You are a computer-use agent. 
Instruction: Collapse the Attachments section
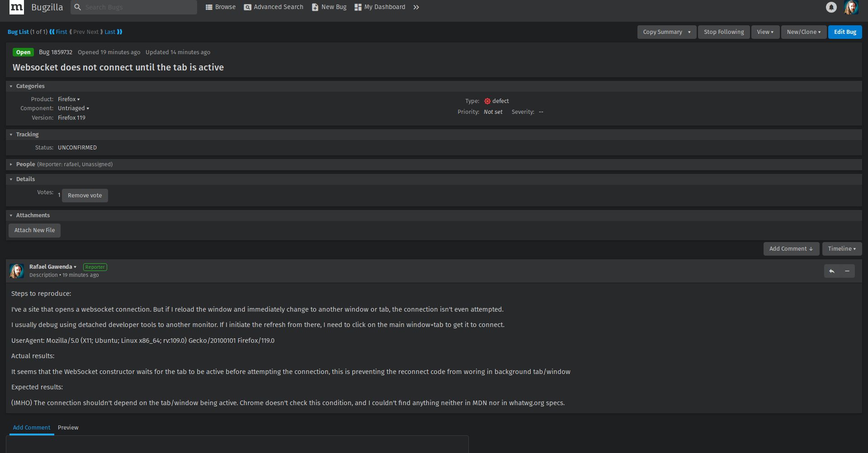pos(11,215)
